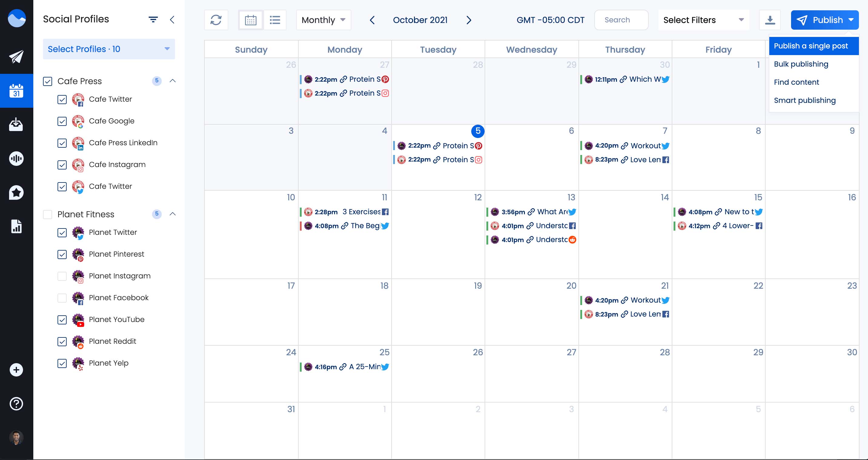Open the Analytics icon in the sidebar
Screen dimensions: 868x460
[x=17, y=158]
